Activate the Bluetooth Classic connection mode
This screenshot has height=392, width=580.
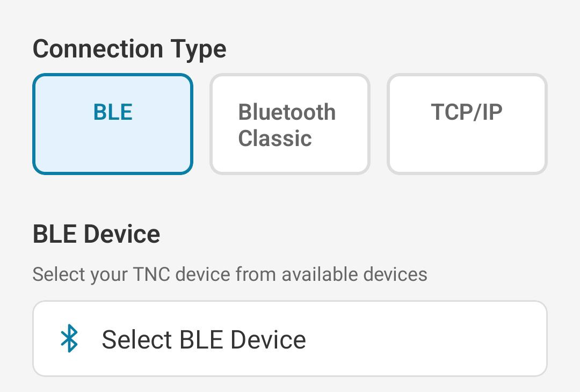tap(289, 124)
